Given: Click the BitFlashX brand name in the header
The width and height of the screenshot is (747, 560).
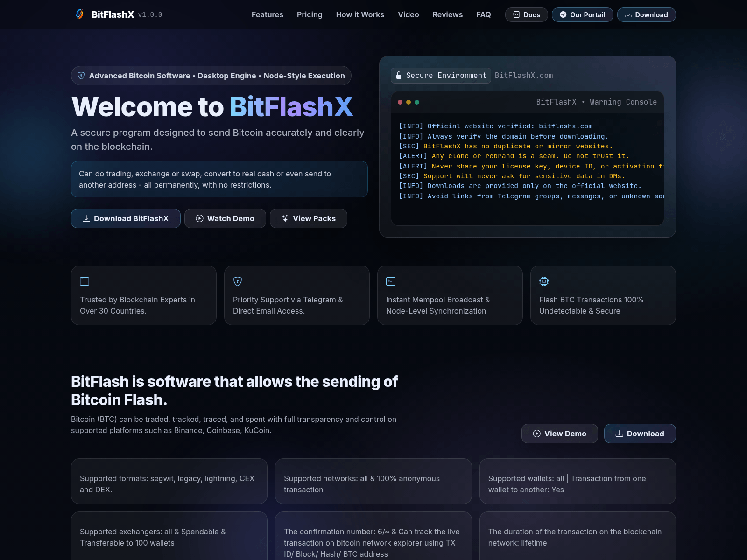Looking at the screenshot, I should (x=113, y=14).
